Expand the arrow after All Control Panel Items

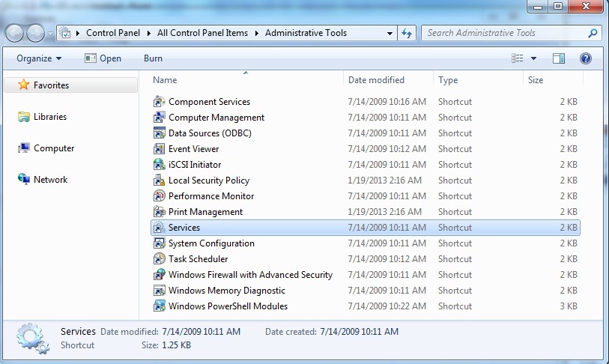(257, 34)
